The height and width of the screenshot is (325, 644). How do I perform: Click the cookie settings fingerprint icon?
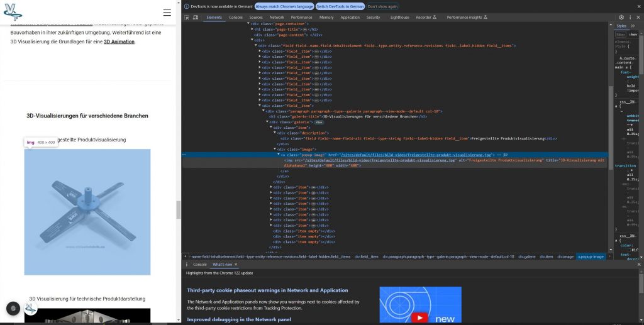click(13, 309)
